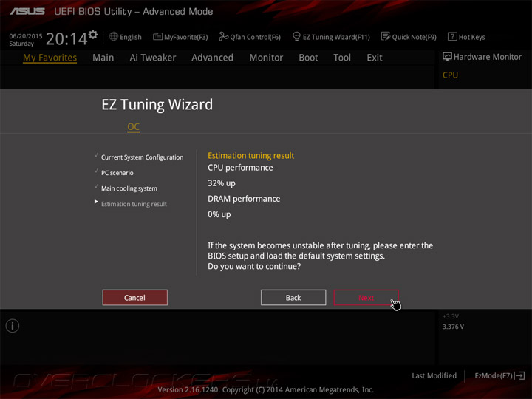Click the EzMode exit arrow icon

tap(520, 375)
